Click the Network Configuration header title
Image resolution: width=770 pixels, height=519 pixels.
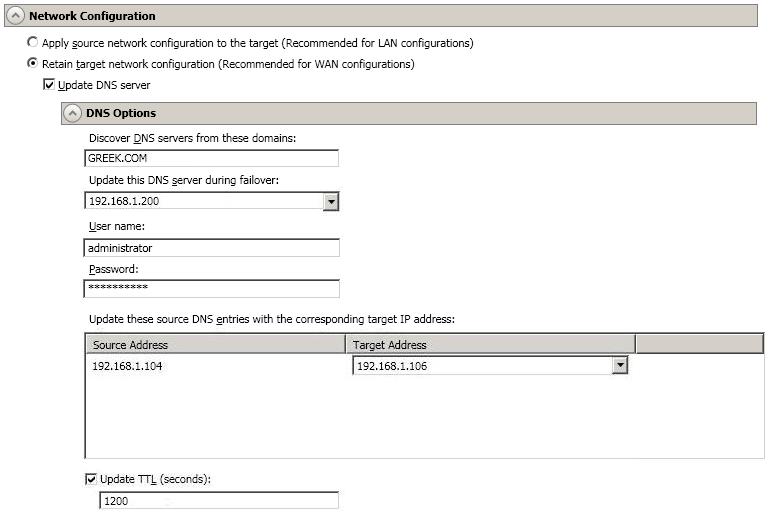[x=92, y=16]
